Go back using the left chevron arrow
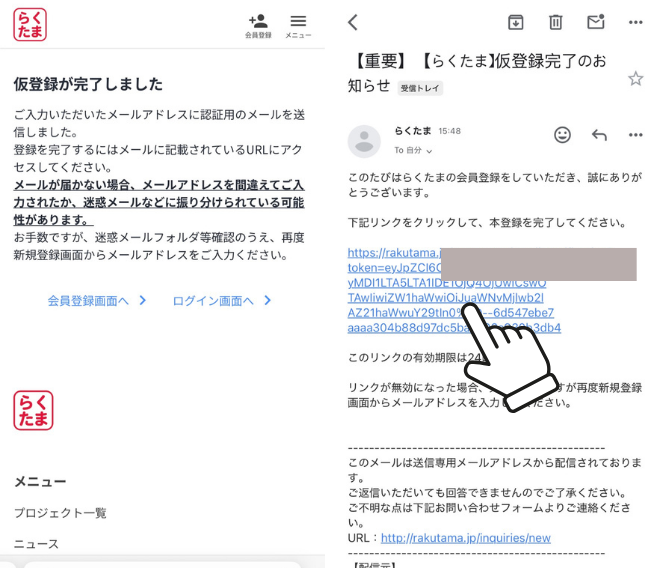 point(352,22)
